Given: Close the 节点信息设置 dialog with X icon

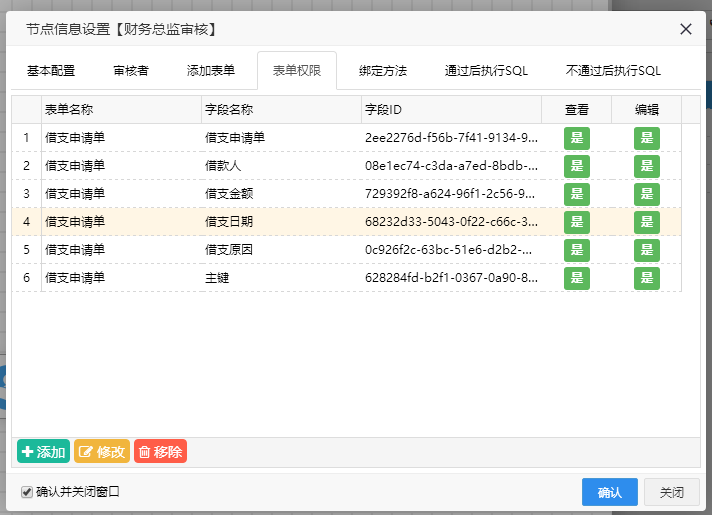Looking at the screenshot, I should pos(686,29).
